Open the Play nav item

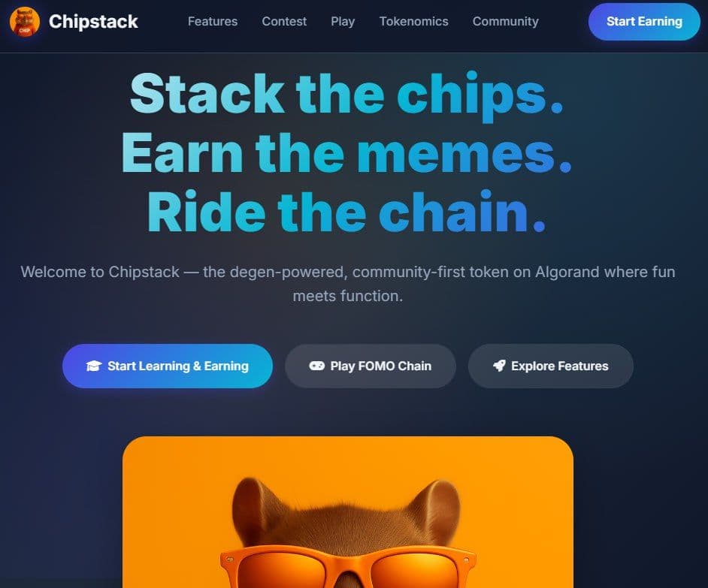click(x=343, y=22)
